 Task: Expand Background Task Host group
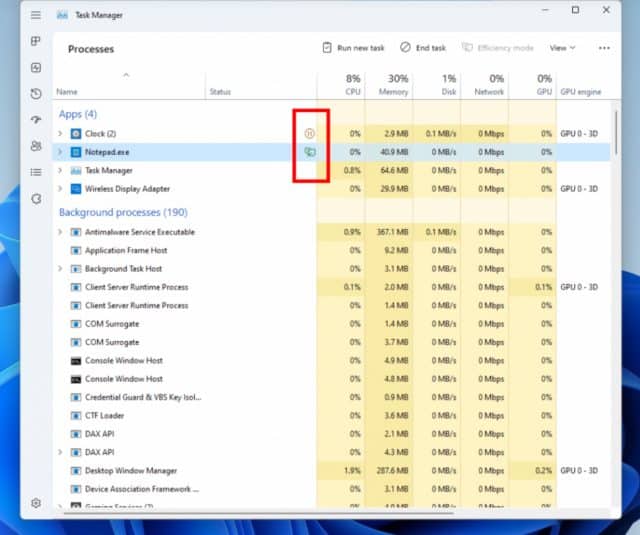pos(60,269)
